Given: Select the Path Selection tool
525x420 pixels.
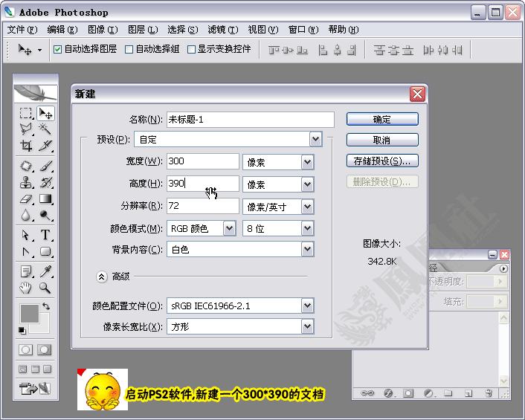Looking at the screenshot, I should coord(26,235).
